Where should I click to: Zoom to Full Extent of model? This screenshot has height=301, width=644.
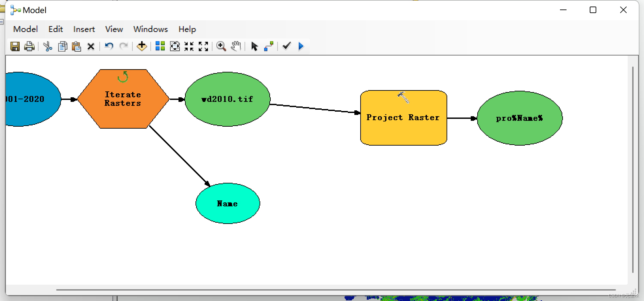tap(175, 46)
